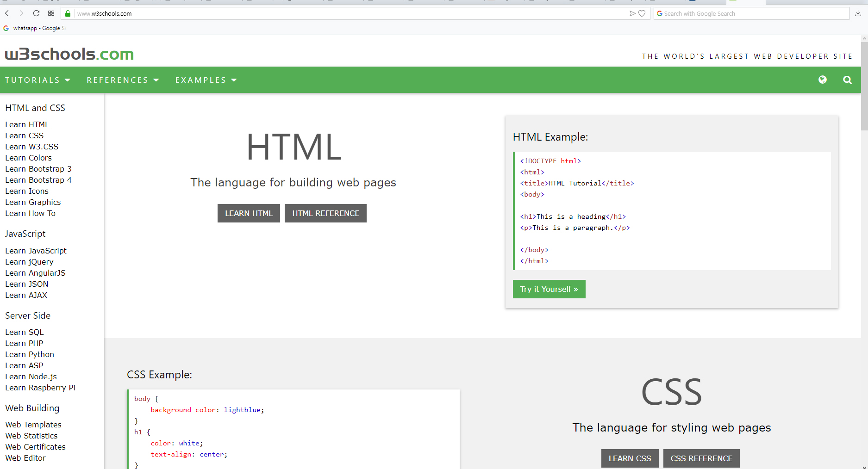Open Learn Graphics

(x=33, y=202)
